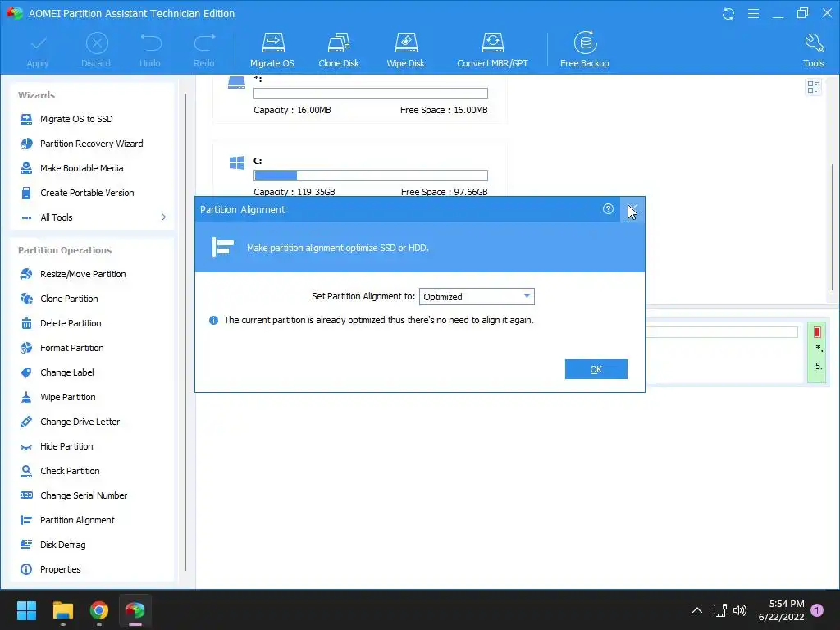Viewport: 840px width, 630px height.
Task: Click the Migrate OS toolbar icon
Action: [x=272, y=50]
